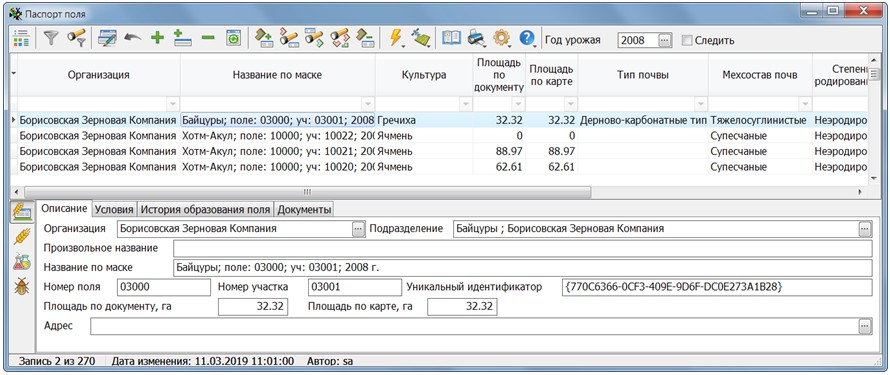Open filter dropdown under Культура column
Screen dimensions: 890x375
pyautogui.click(x=465, y=104)
